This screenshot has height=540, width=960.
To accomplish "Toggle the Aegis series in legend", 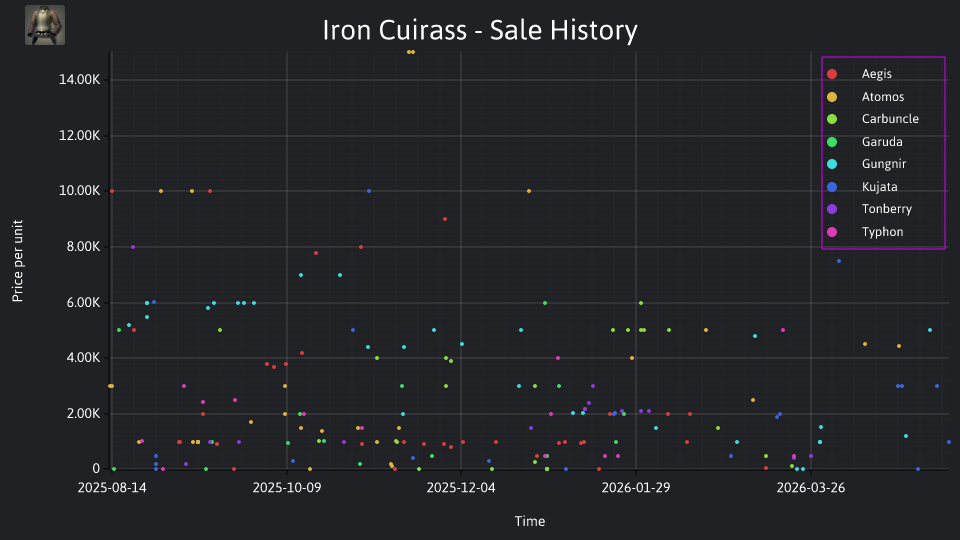I will coord(876,74).
